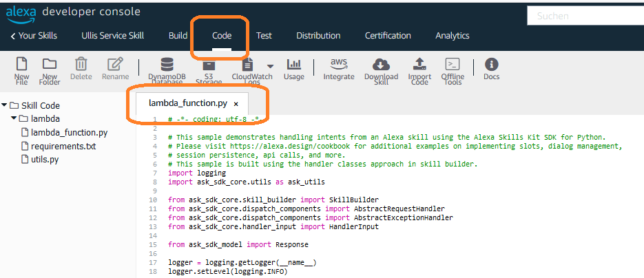The image size is (644, 278).
Task: Close the lambda_function.py editor tab
Action: coord(236,104)
